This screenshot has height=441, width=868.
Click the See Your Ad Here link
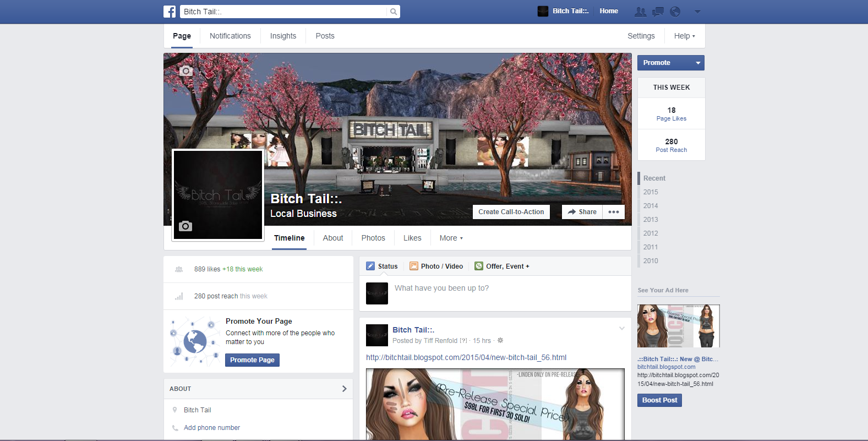pos(663,290)
